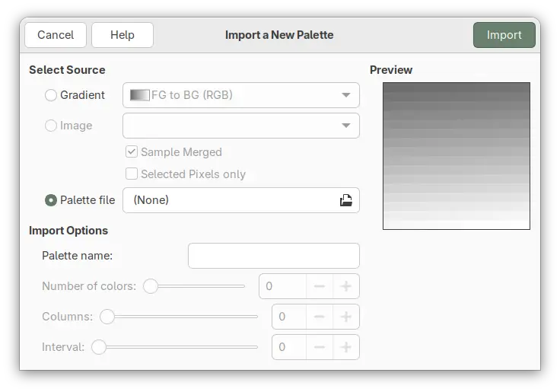Screen dimensions: 560x392
Task: Click the Cancel button
Action: (56, 35)
